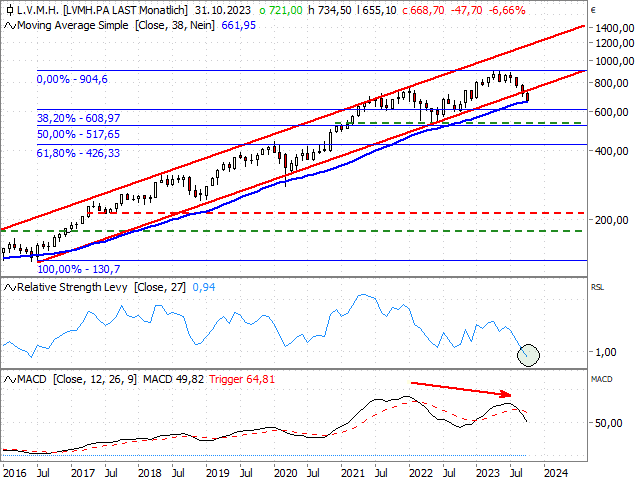Click the upper red trend channel line
640x480 pixels.
point(293,128)
